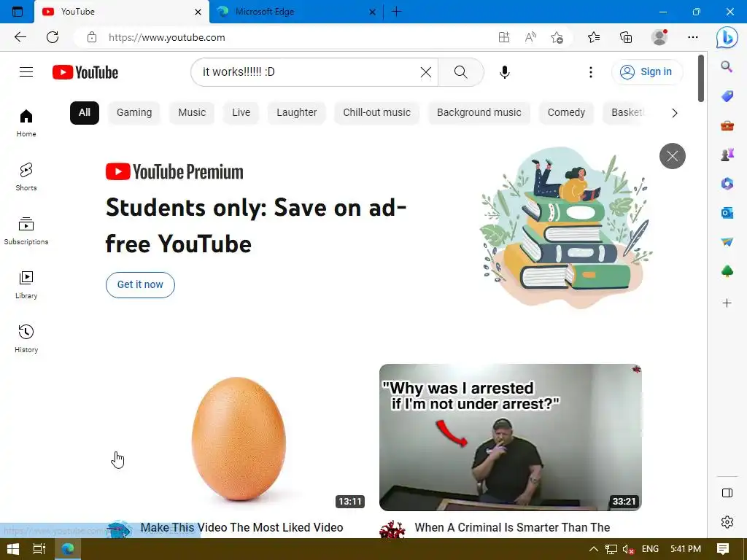The image size is (747, 560).
Task: Select the Laughter filter chip
Action: [x=296, y=113]
